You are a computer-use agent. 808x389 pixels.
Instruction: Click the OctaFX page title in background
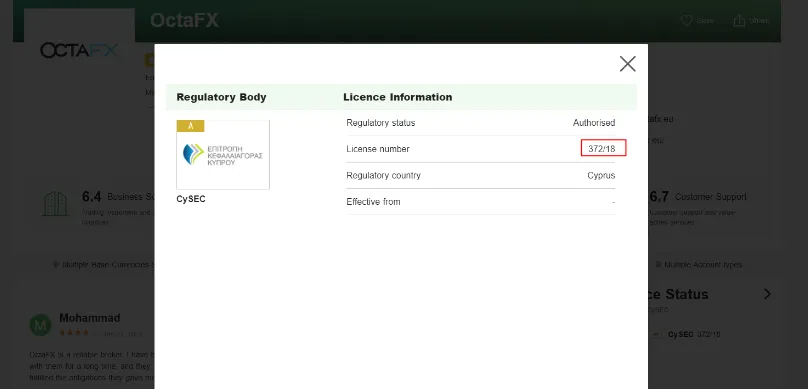point(184,21)
